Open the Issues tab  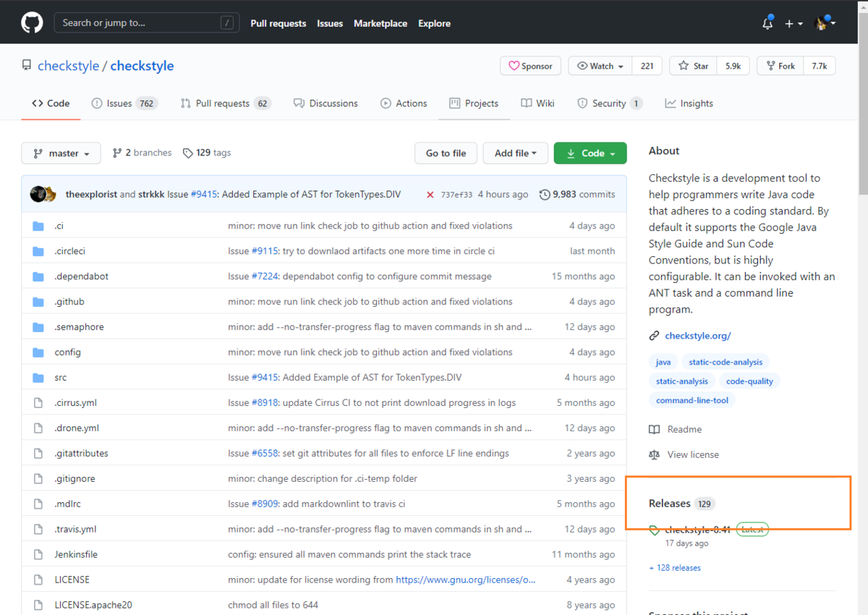click(x=124, y=103)
